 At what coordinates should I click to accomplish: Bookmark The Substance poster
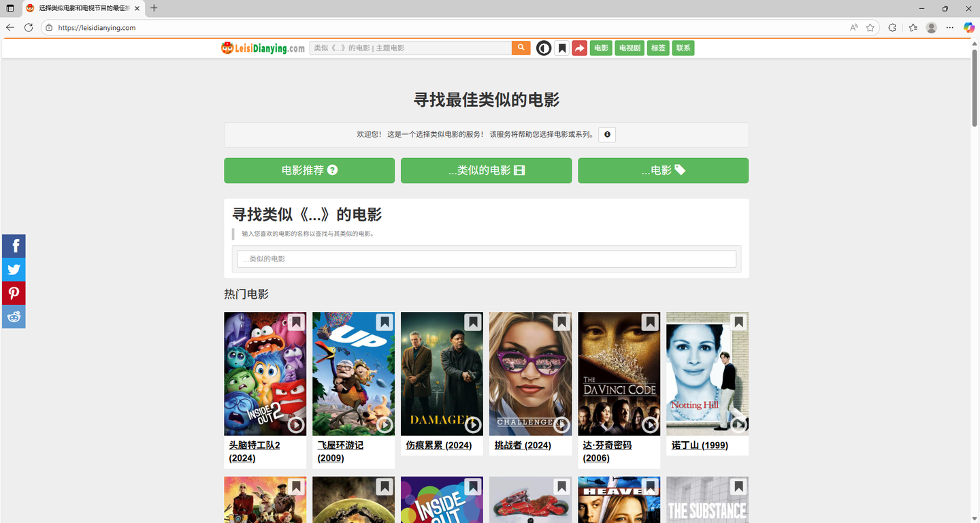click(738, 487)
